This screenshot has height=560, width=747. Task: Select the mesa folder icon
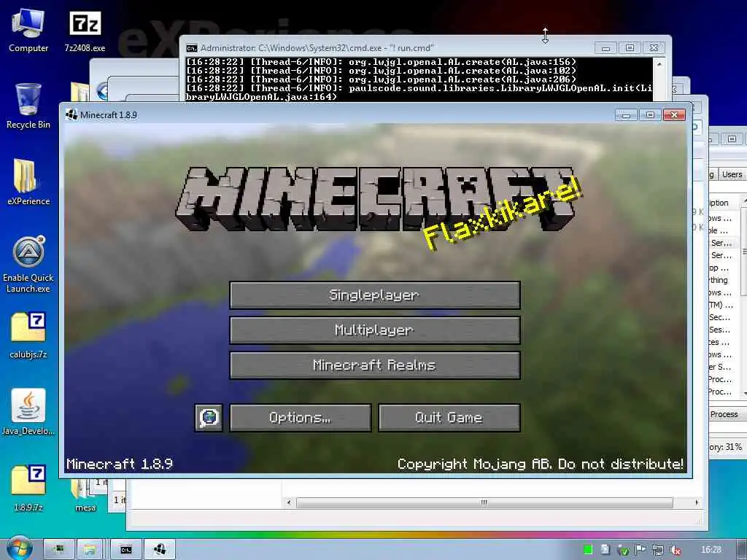pos(85,495)
